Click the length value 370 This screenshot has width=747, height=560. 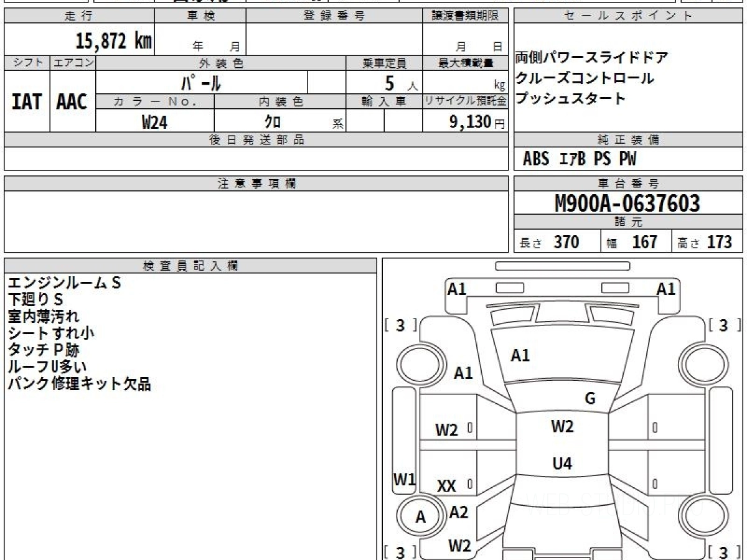[x=566, y=242]
